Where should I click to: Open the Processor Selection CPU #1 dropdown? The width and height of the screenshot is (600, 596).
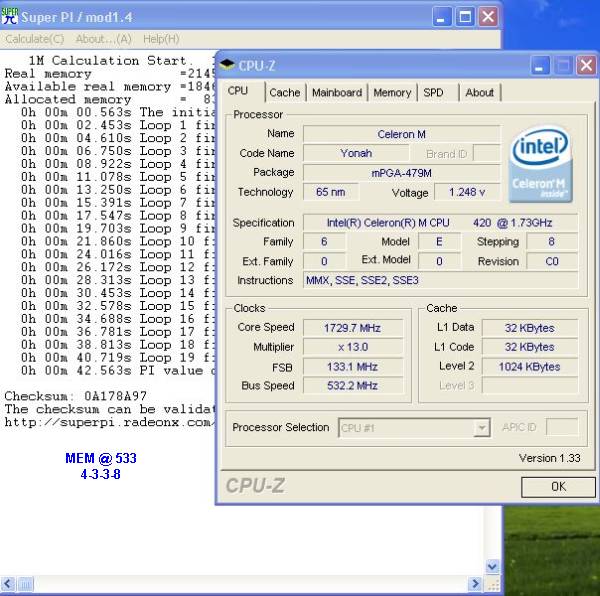414,428
